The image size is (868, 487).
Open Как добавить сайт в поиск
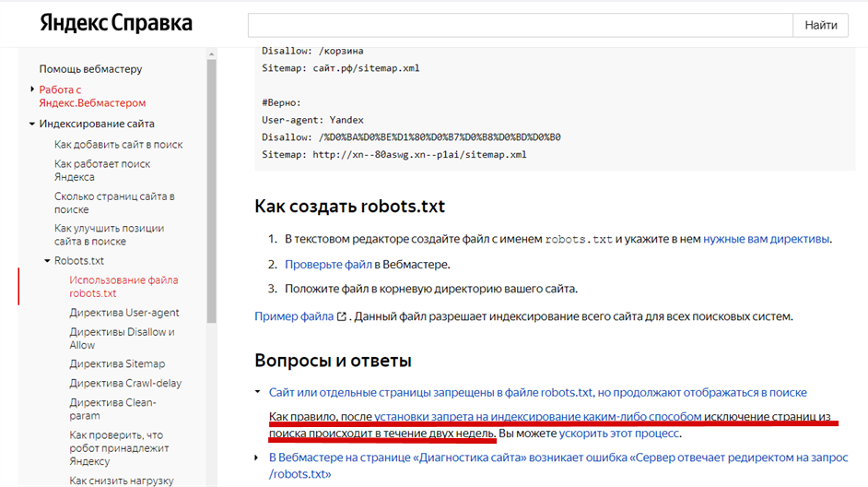tap(119, 144)
